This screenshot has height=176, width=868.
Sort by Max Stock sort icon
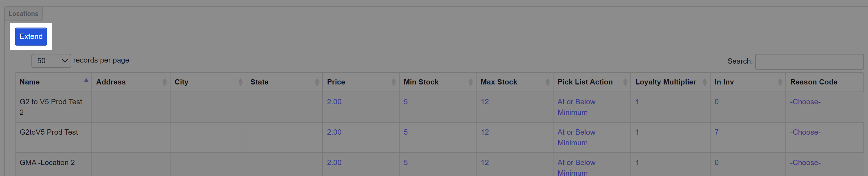547,82
